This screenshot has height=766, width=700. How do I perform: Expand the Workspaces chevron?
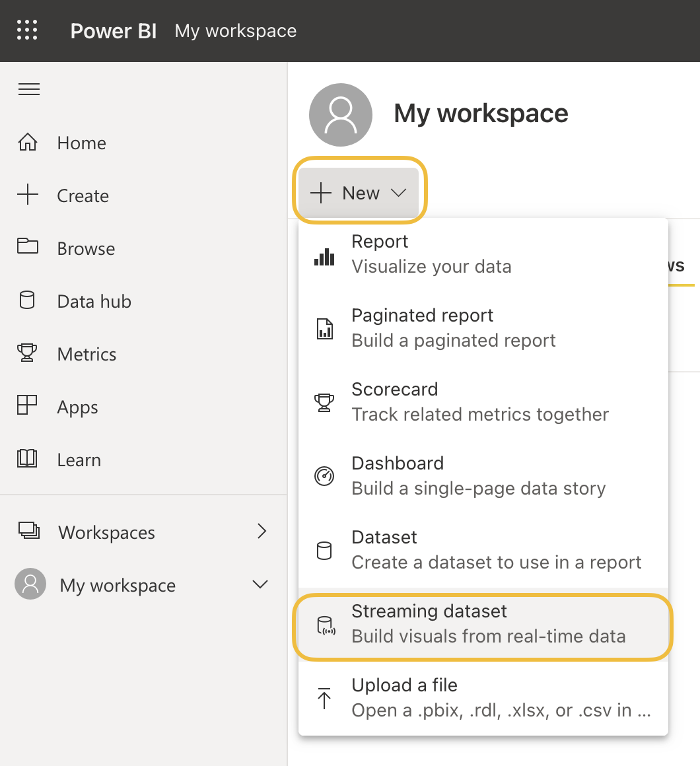[x=262, y=532]
